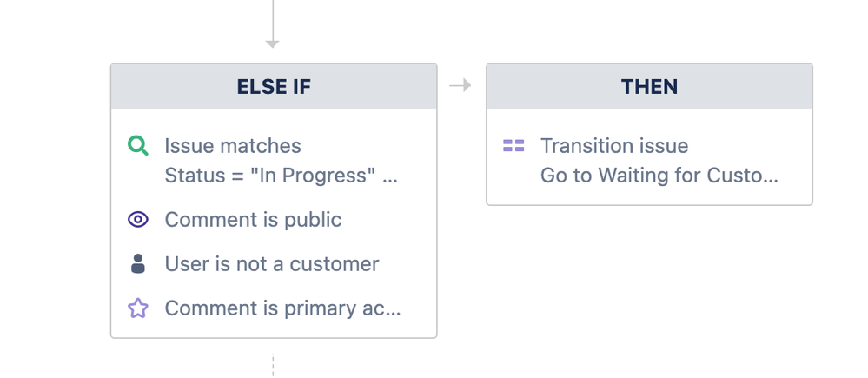This screenshot has height=378, width=868.
Task: Click the purple Transition issue icon
Action: (514, 146)
